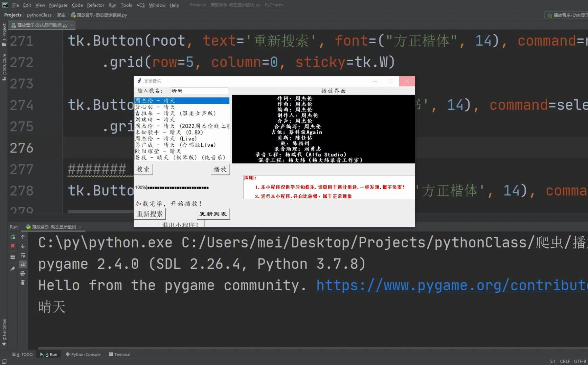The height and width of the screenshot is (365, 588).
Task: Click the black lyrics display area
Action: [x=323, y=129]
